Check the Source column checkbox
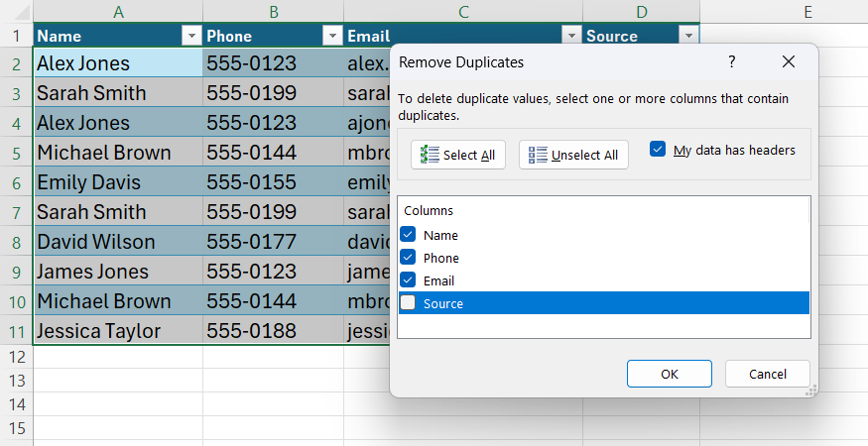The height and width of the screenshot is (446, 868). [x=408, y=302]
